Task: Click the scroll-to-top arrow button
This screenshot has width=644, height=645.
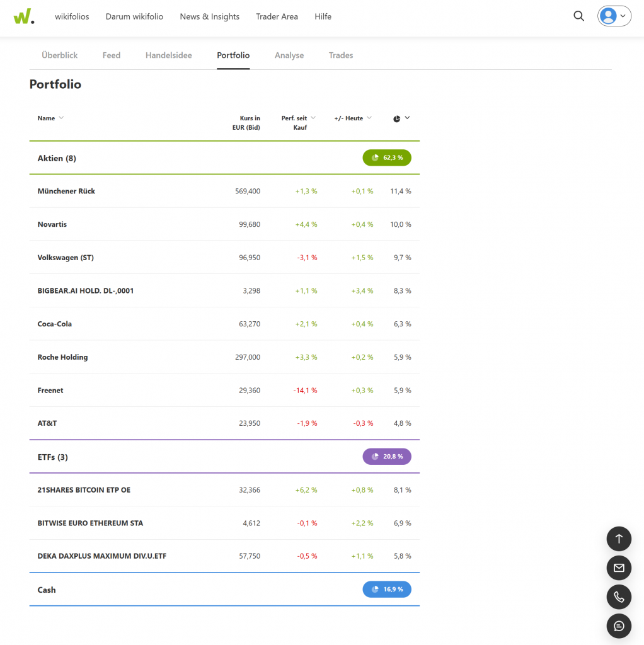Action: coord(618,539)
